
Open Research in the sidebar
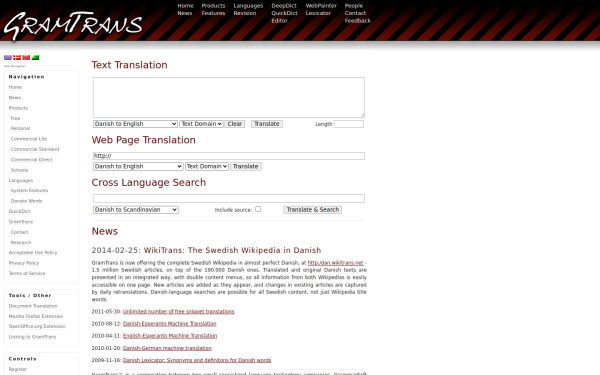21,242
